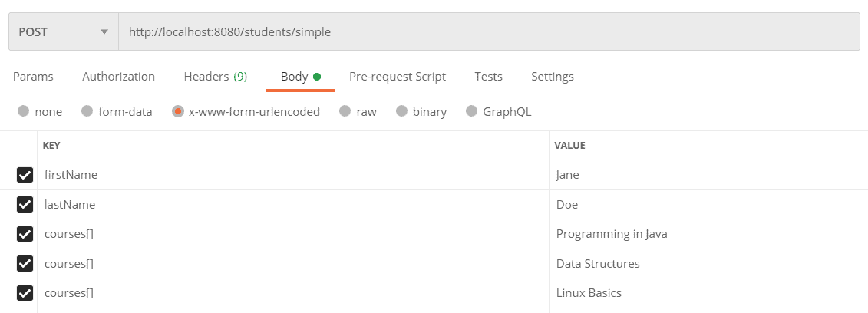Open the request Settings tab
Image resolution: width=868 pixels, height=313 pixels.
click(x=552, y=77)
